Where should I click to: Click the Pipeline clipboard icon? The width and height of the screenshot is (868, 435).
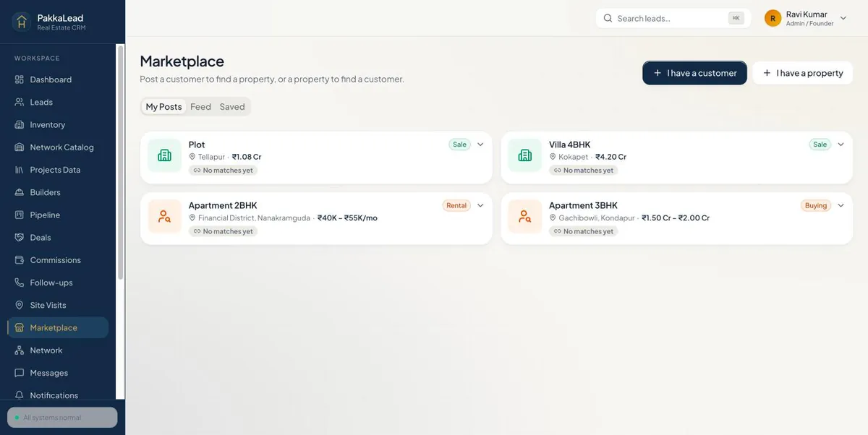tap(20, 215)
